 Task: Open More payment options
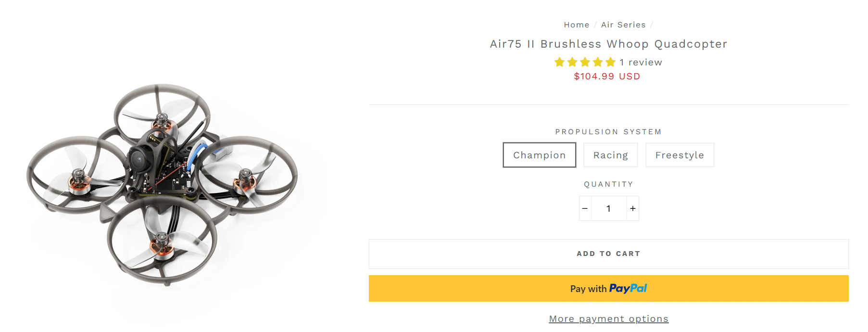pyautogui.click(x=608, y=319)
